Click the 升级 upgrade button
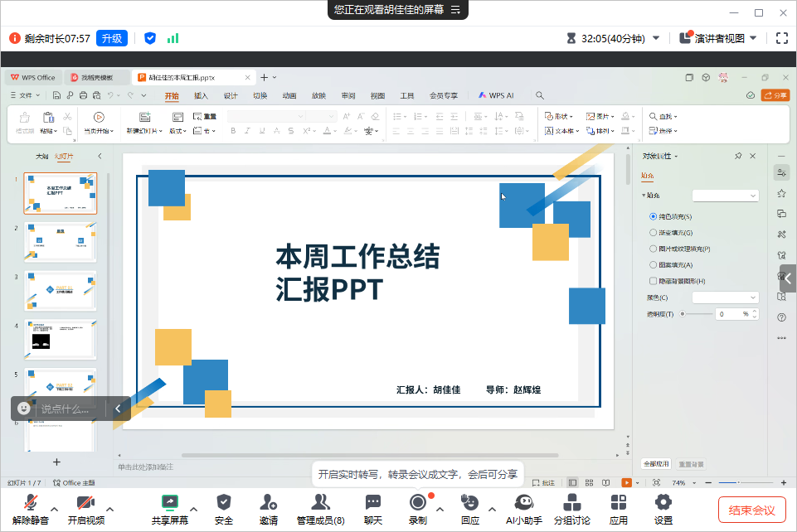 (x=112, y=38)
